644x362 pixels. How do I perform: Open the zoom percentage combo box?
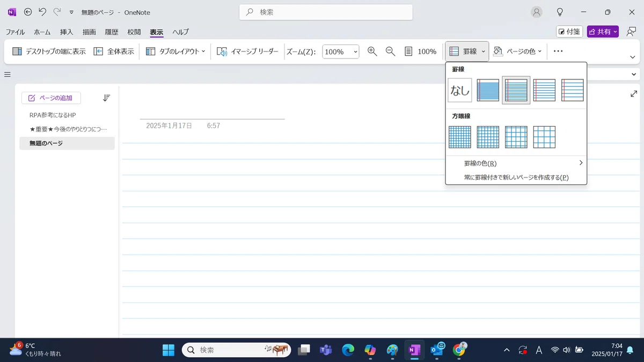pyautogui.click(x=340, y=51)
